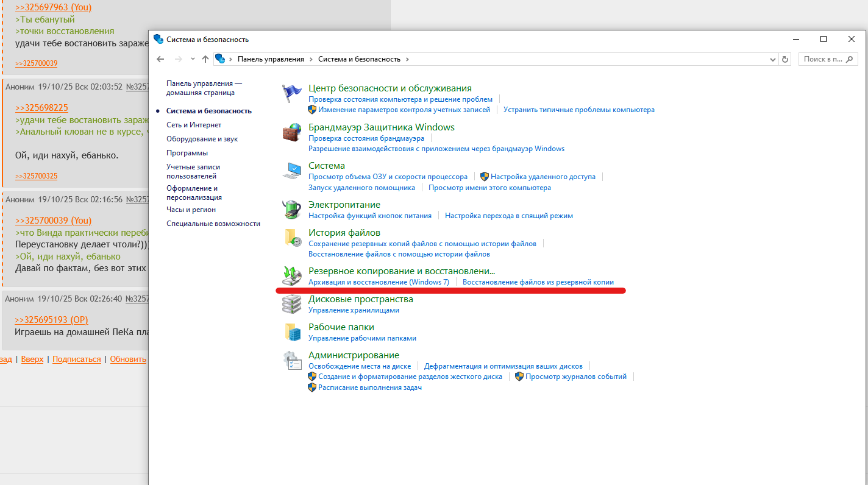Viewport: 868px width, 485px height.
Task: Click reply link '>>325698225' in forum window
Action: click(x=41, y=108)
